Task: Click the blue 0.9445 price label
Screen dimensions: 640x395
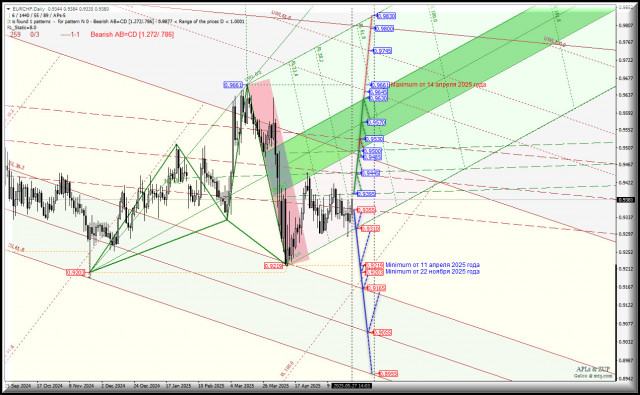Action: click(370, 173)
